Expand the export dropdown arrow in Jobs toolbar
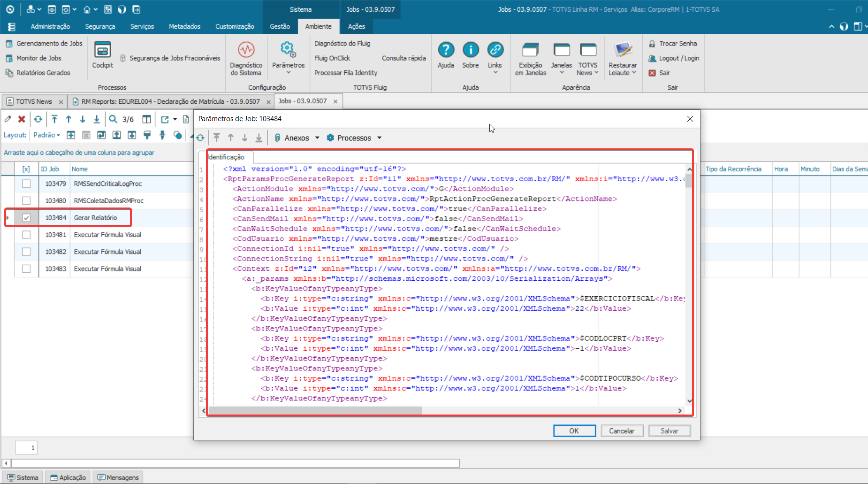 (175, 119)
